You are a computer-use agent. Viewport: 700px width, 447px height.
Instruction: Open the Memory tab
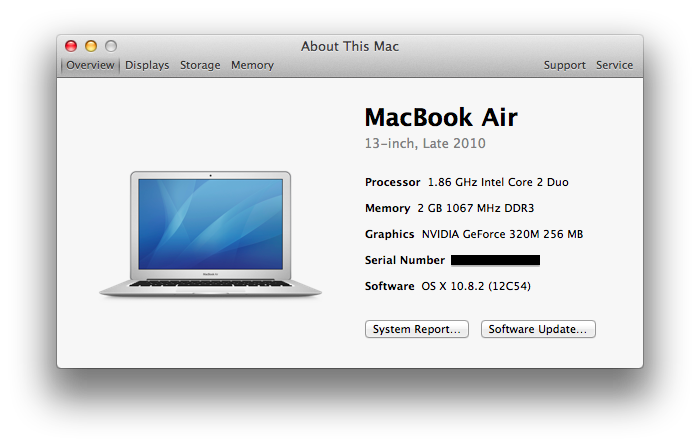(x=252, y=65)
